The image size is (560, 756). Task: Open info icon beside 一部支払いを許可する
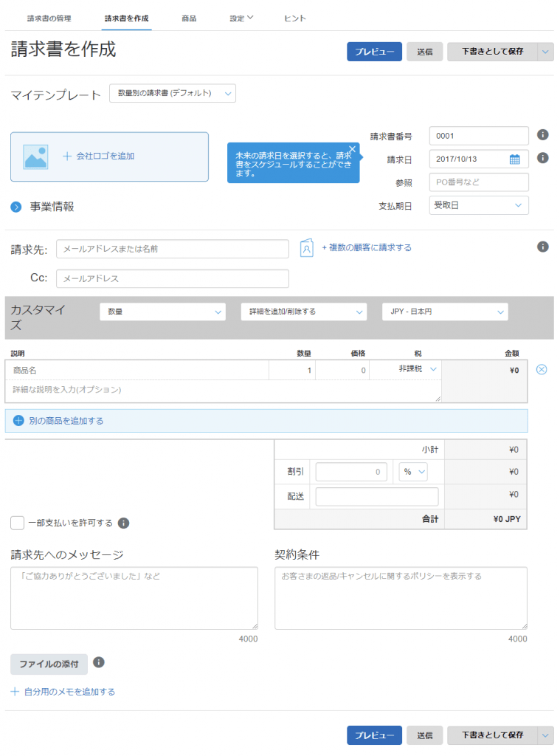[x=123, y=523]
